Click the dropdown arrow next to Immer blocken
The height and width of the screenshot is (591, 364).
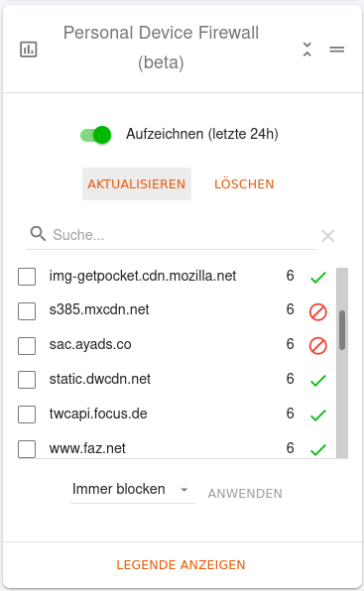click(x=183, y=490)
